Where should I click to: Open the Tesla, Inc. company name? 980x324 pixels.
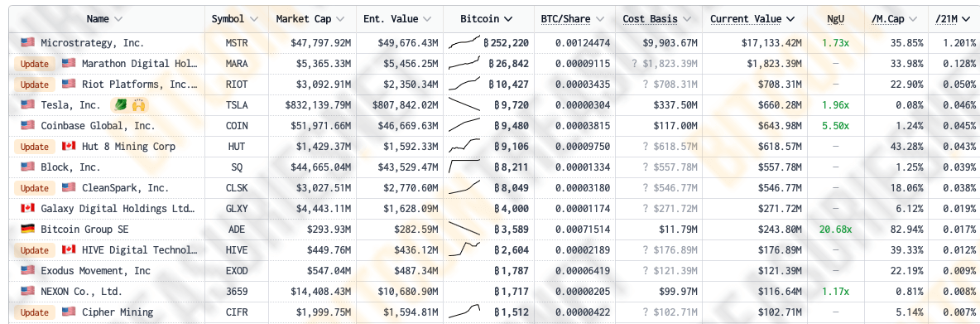tap(70, 105)
